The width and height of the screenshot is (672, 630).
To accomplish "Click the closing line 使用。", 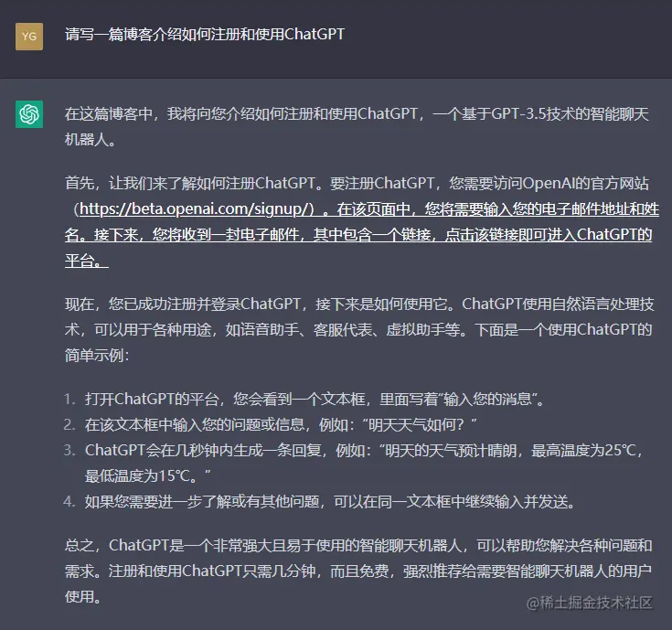I will pos(83,596).
